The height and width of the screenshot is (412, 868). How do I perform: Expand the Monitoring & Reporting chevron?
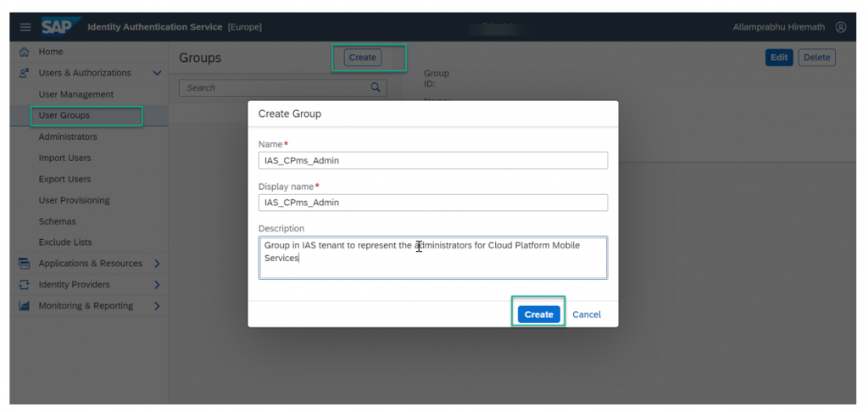[157, 306]
